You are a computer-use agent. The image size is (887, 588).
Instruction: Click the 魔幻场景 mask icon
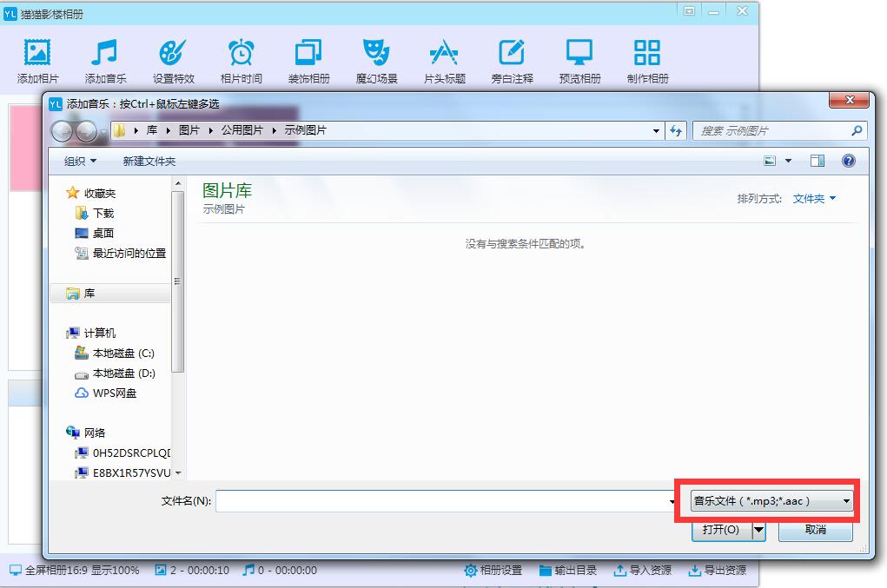376,53
